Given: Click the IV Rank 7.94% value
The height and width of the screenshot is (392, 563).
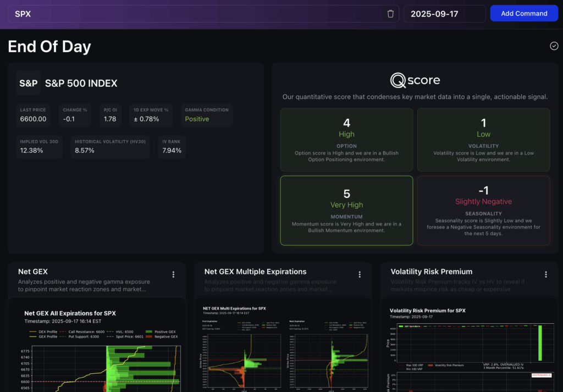Looking at the screenshot, I should tap(172, 151).
